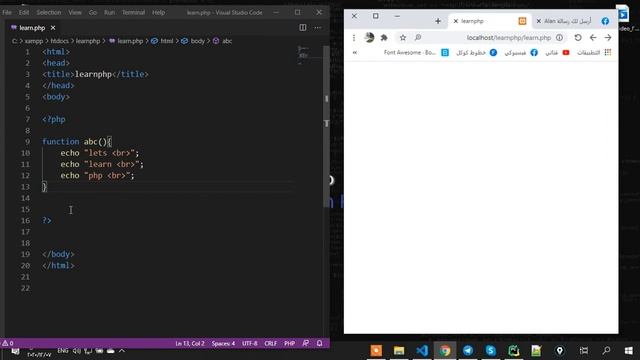The height and width of the screenshot is (360, 640).
Task: Open editor More Actions ellipsis menu
Action: point(318,27)
